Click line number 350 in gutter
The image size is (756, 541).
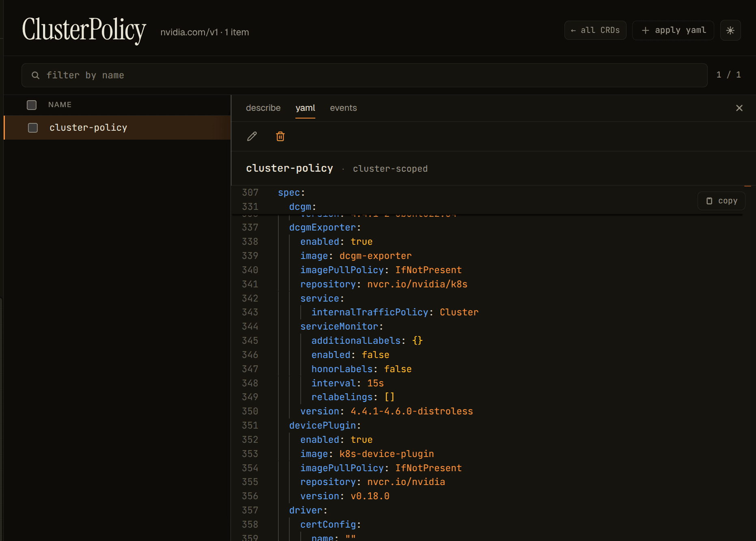click(250, 412)
